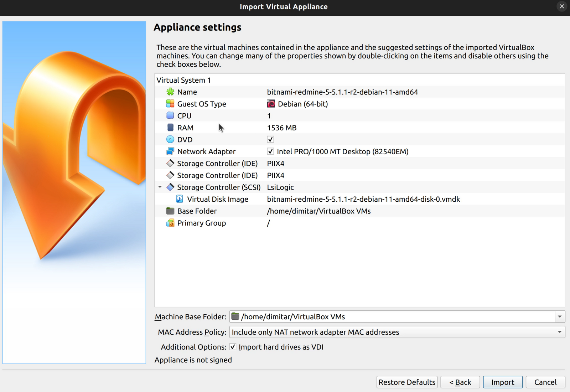Click the Storage Controller SCSI diamond icon

coord(170,187)
